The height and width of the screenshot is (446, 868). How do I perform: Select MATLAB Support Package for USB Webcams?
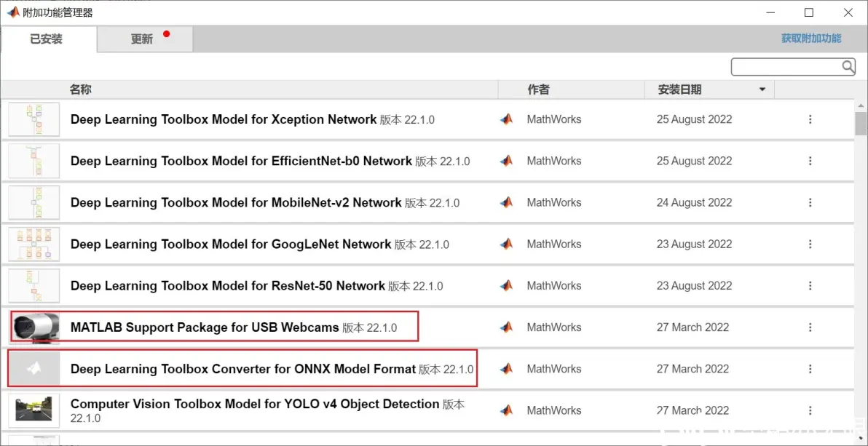pos(205,327)
